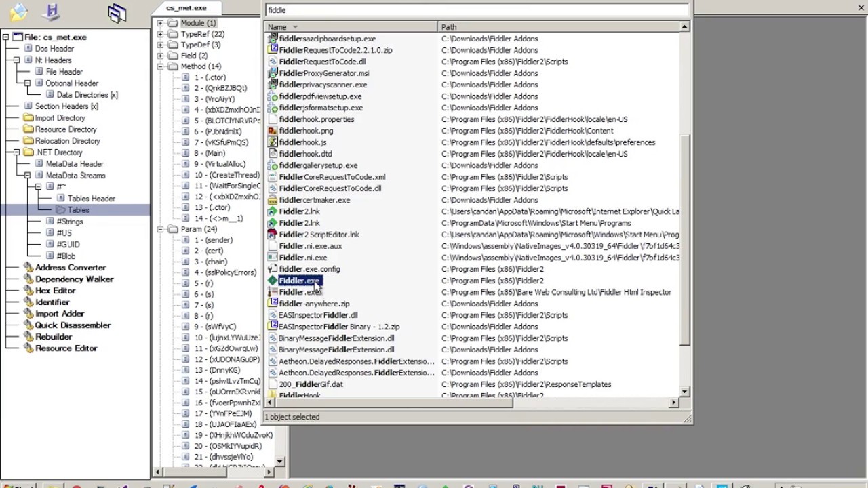This screenshot has height=488, width=868.
Task: Select the File Header tree item
Action: tap(64, 72)
